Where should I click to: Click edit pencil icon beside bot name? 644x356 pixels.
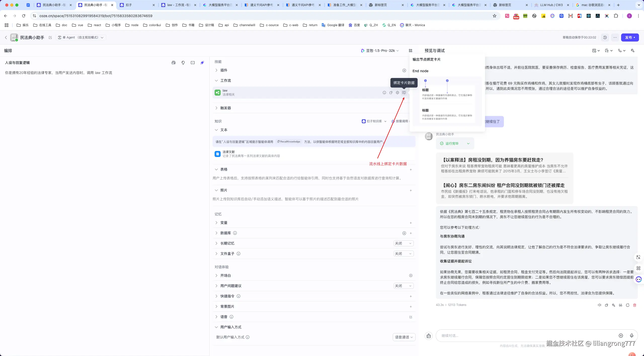(50, 37)
